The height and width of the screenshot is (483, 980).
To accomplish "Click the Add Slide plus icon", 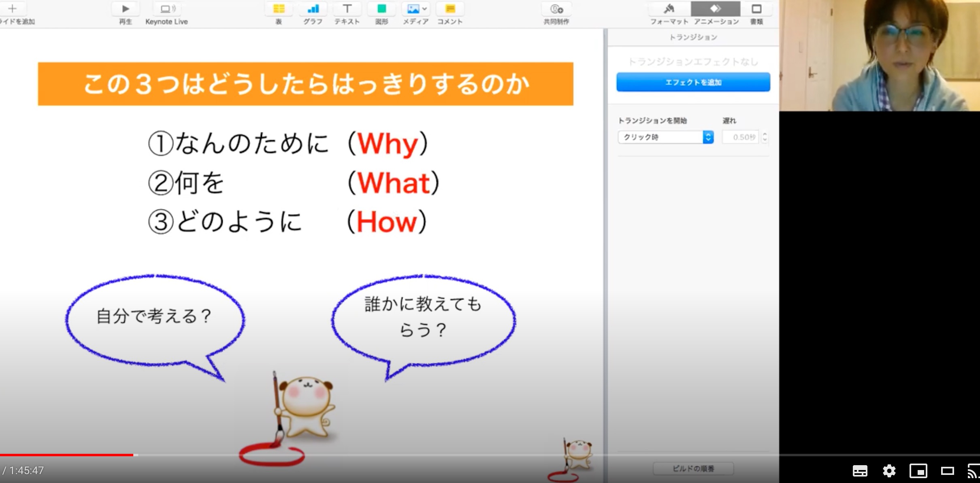I will point(12,9).
